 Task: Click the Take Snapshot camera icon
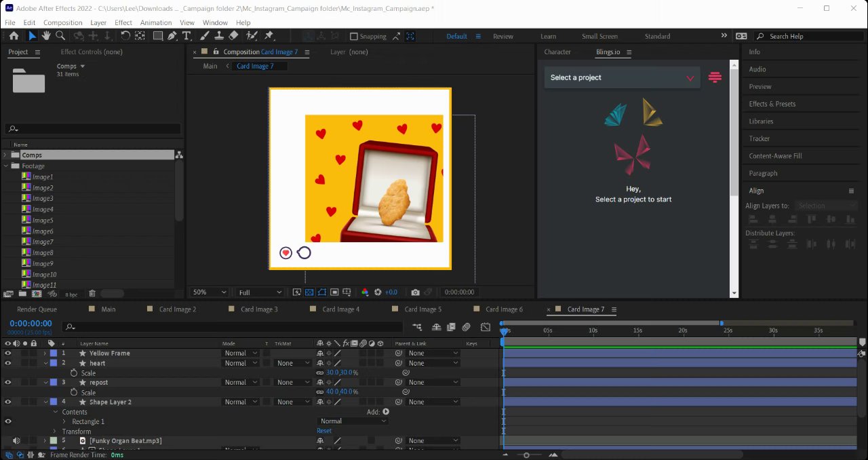pos(415,292)
